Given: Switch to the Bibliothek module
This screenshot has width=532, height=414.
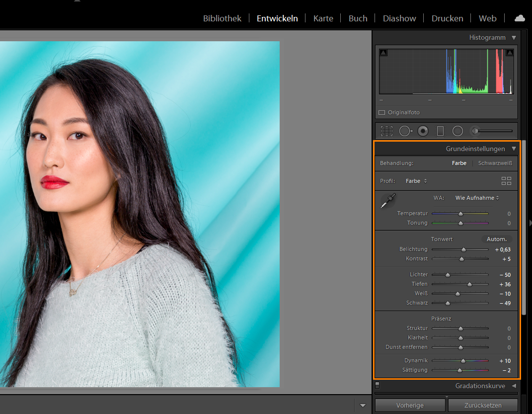Looking at the screenshot, I should [x=222, y=18].
